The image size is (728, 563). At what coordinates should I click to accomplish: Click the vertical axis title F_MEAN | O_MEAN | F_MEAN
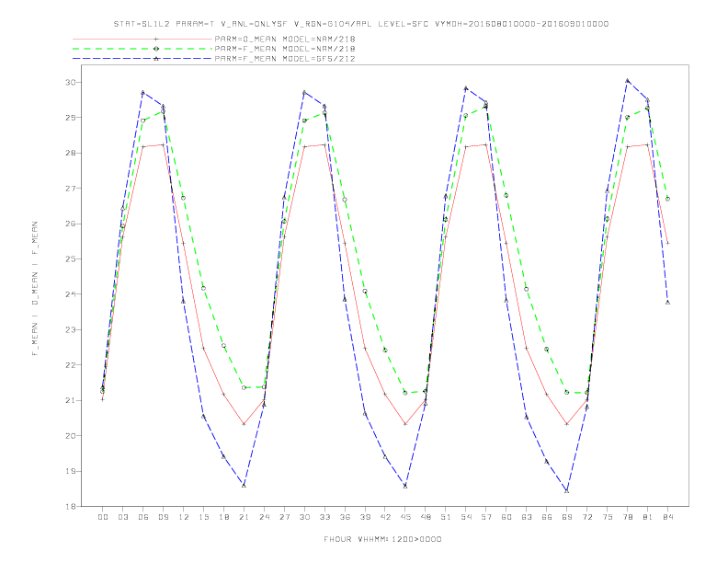(x=35, y=289)
